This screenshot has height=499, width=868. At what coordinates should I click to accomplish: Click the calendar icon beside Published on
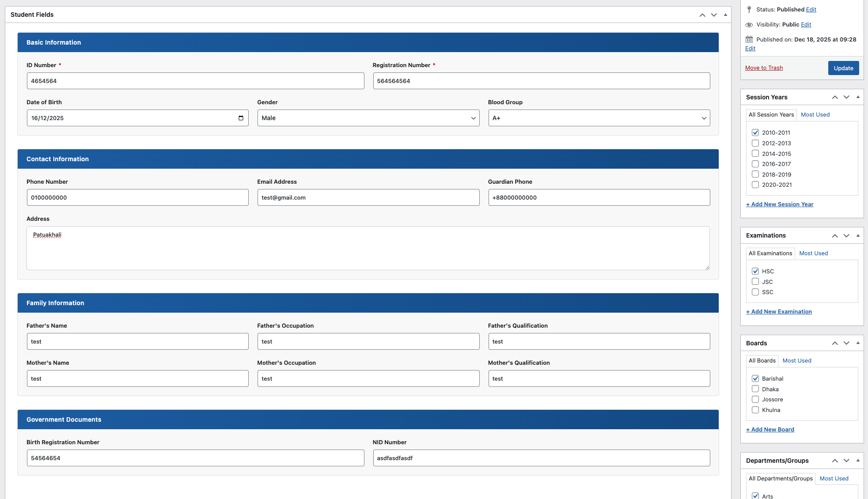click(749, 39)
